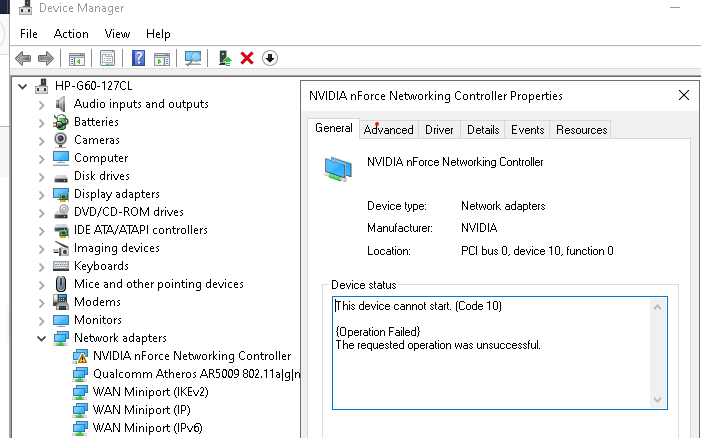Click the Show/Hide console tree icon

click(76, 58)
